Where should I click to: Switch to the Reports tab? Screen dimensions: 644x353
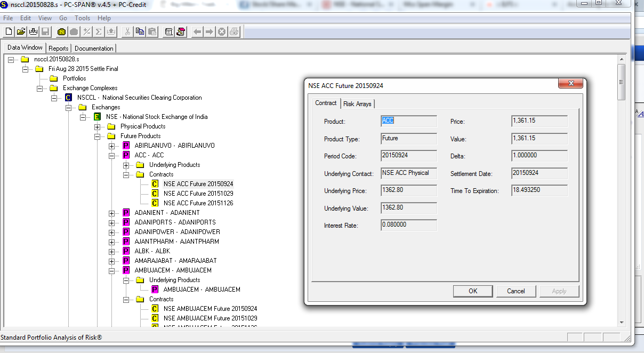click(59, 49)
